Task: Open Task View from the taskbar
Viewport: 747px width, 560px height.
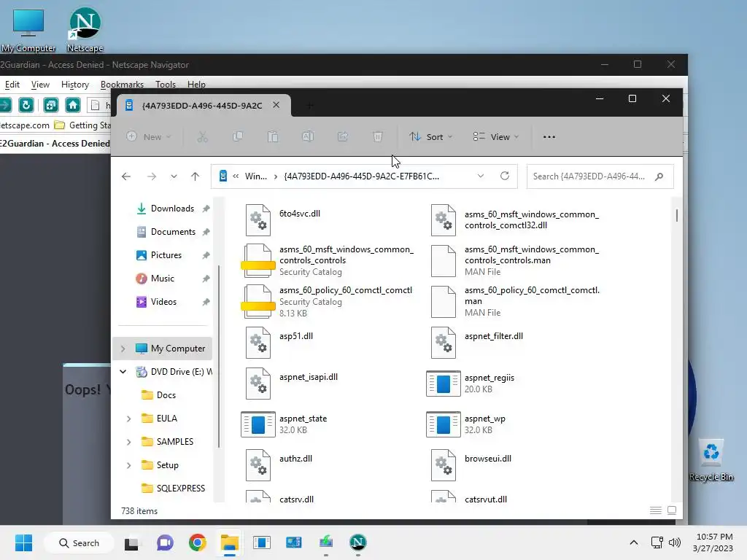Action: pyautogui.click(x=131, y=542)
